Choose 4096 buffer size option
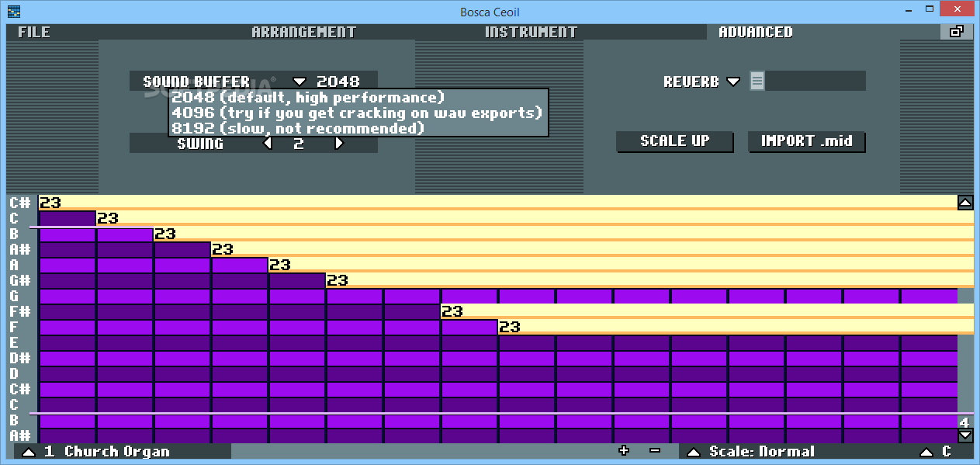The image size is (980, 465). 356,113
